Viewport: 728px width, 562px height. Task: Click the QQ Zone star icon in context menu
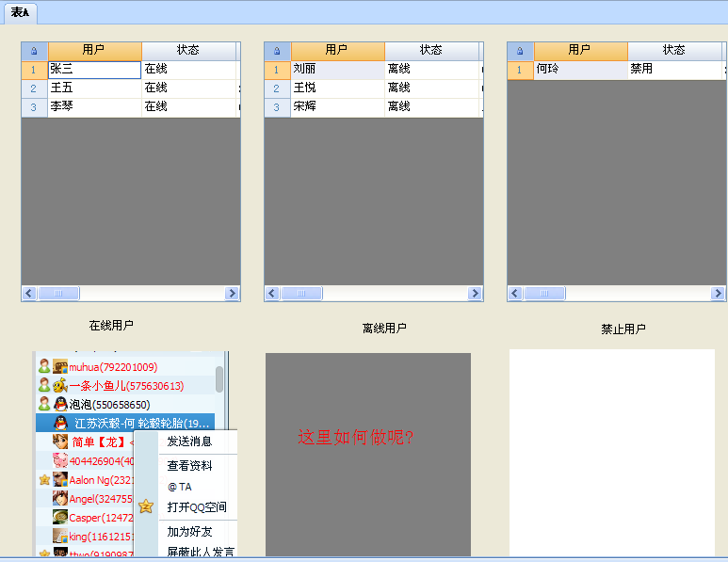[x=145, y=507]
